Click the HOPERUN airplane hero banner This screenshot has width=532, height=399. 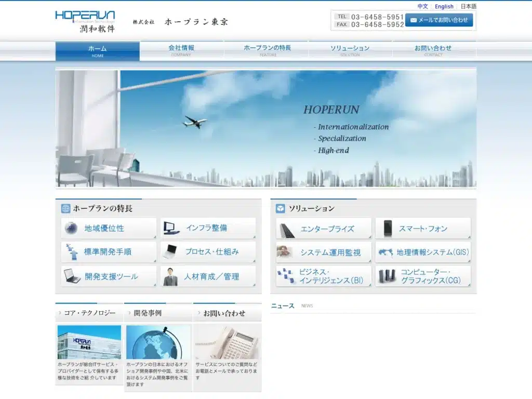point(266,128)
